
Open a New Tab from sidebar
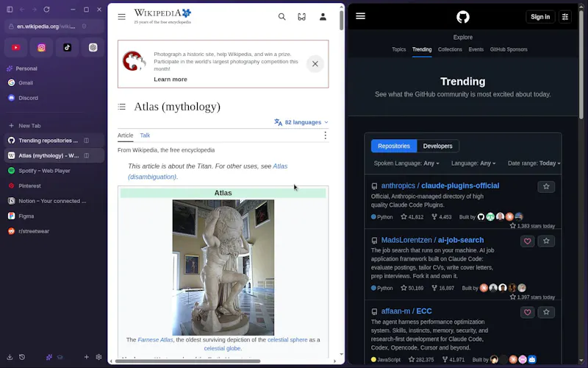pyautogui.click(x=54, y=125)
